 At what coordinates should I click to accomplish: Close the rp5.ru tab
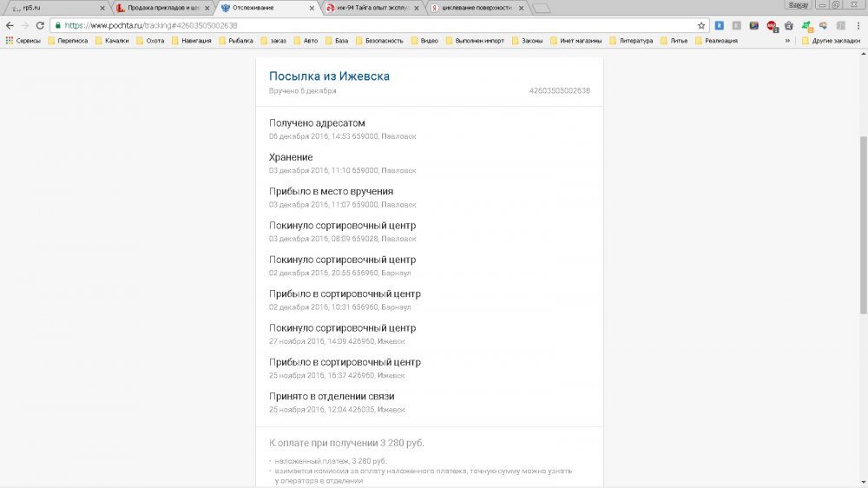102,8
